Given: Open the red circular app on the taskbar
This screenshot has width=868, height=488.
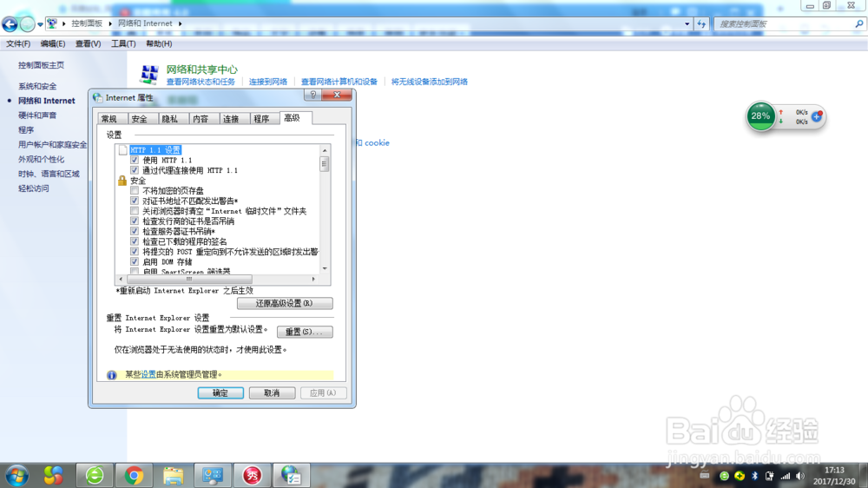Looking at the screenshot, I should (252, 475).
